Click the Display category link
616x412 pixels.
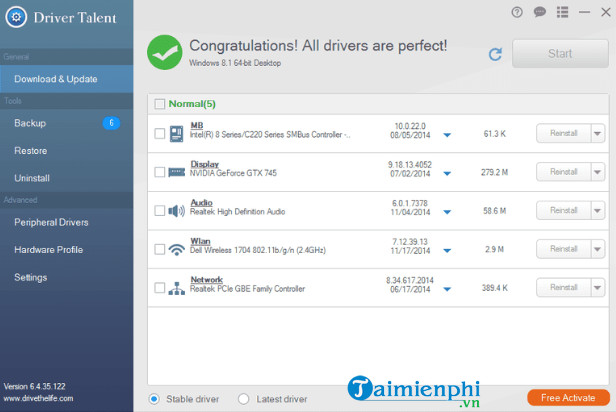click(204, 164)
